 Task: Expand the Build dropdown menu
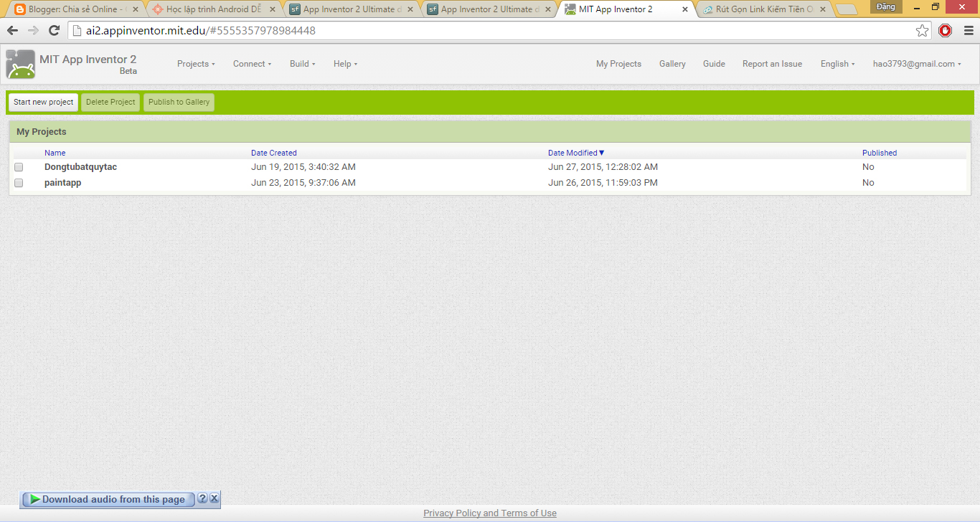pyautogui.click(x=302, y=64)
